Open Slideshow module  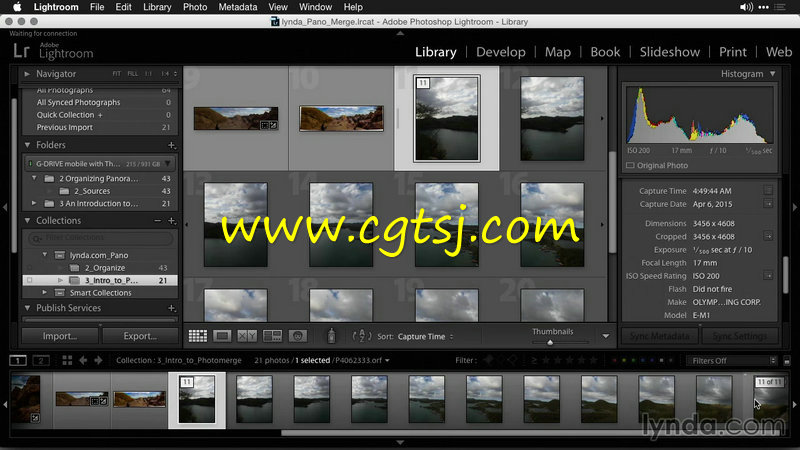tap(669, 52)
